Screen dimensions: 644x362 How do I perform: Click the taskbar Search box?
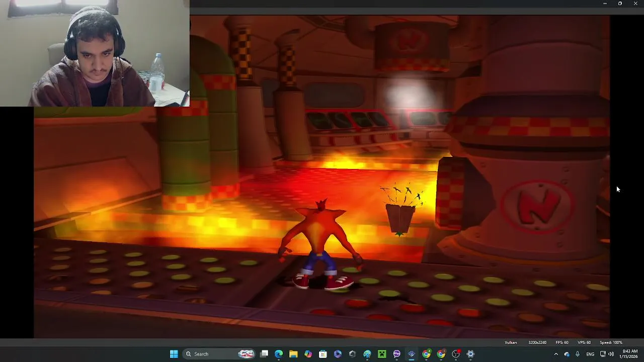(x=219, y=354)
